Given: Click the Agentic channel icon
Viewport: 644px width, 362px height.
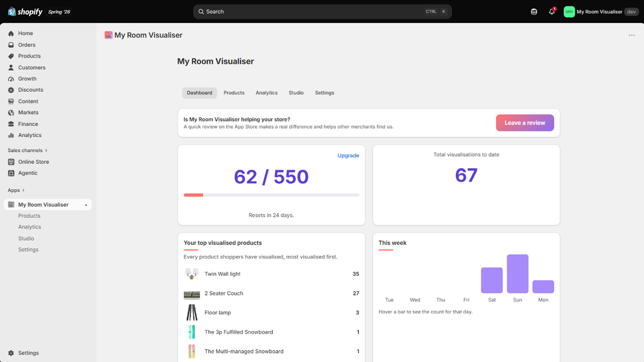Looking at the screenshot, I should [11, 173].
